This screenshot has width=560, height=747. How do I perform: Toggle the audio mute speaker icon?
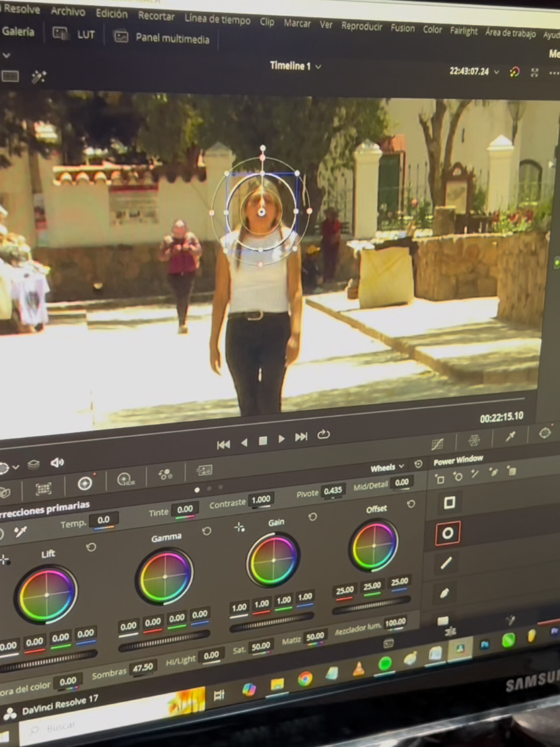(x=57, y=462)
